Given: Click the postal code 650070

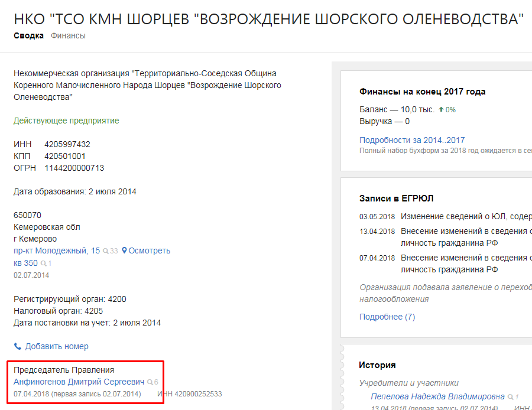Looking at the screenshot, I should pyautogui.click(x=27, y=216).
